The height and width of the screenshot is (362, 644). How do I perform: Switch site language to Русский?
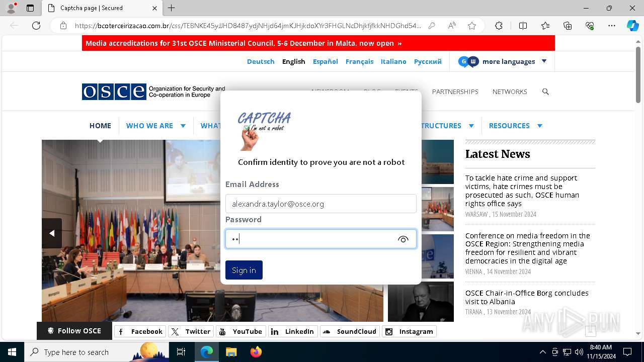(428, 61)
